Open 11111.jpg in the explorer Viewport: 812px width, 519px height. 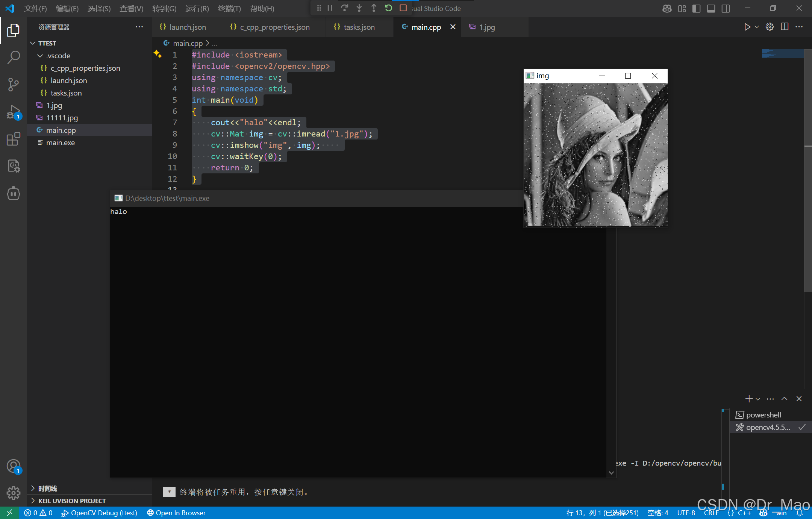62,118
